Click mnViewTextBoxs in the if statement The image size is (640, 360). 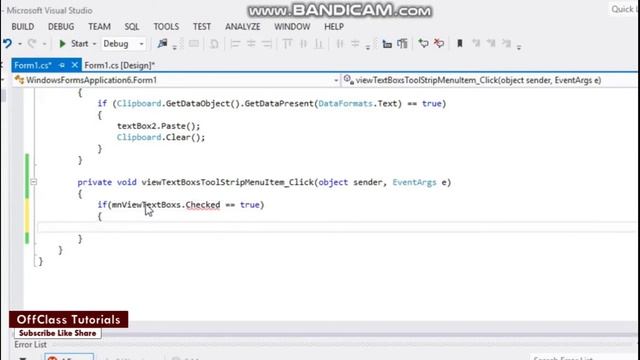[146, 204]
